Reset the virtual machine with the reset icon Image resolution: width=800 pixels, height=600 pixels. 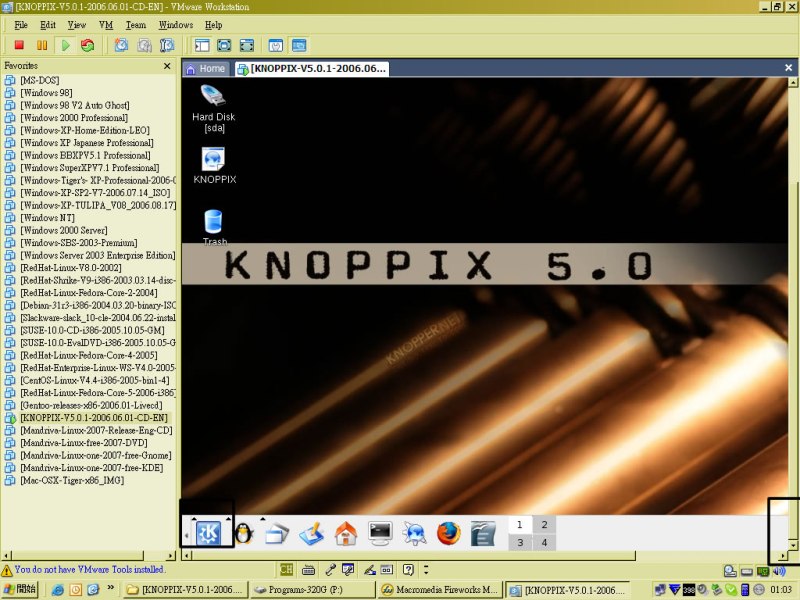pos(88,45)
